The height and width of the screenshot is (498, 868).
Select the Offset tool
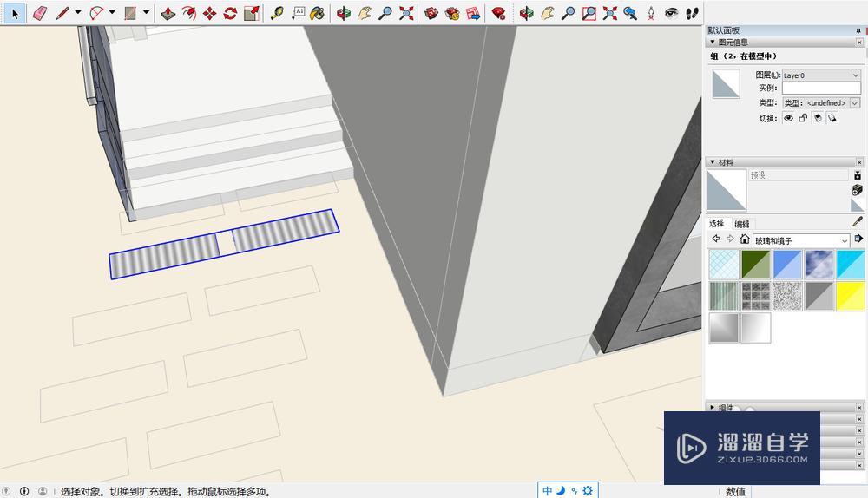(188, 13)
